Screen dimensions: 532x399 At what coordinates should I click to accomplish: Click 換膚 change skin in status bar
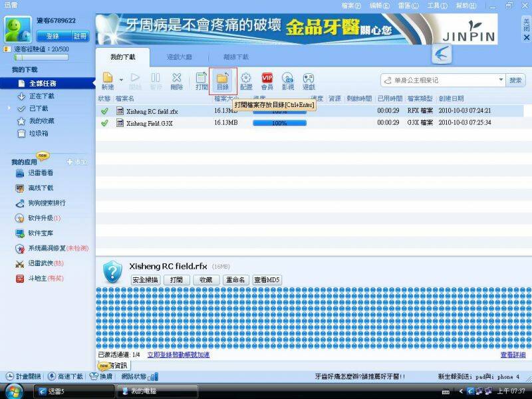coord(101,376)
